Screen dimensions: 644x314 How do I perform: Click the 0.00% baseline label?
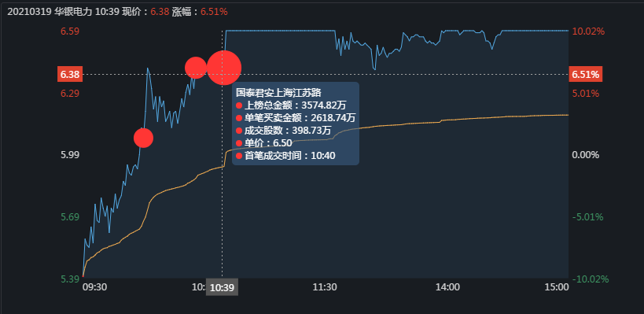(586, 155)
